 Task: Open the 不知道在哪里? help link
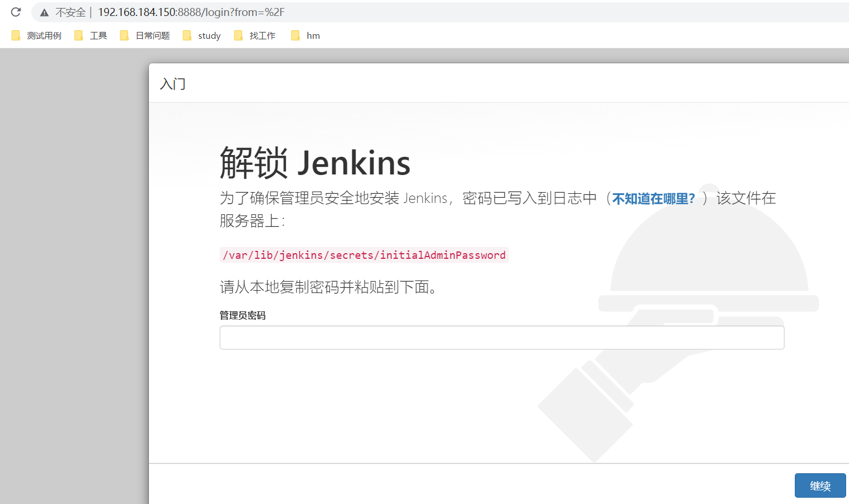pyautogui.click(x=653, y=198)
